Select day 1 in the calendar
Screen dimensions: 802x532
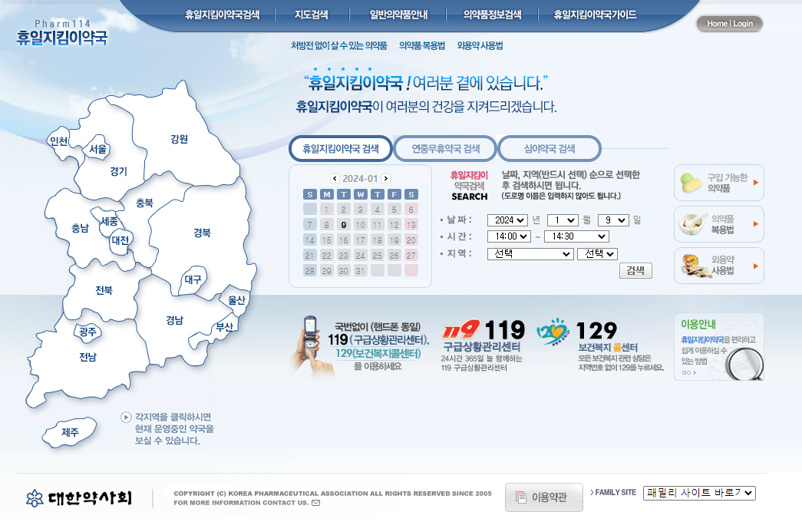[x=326, y=210]
